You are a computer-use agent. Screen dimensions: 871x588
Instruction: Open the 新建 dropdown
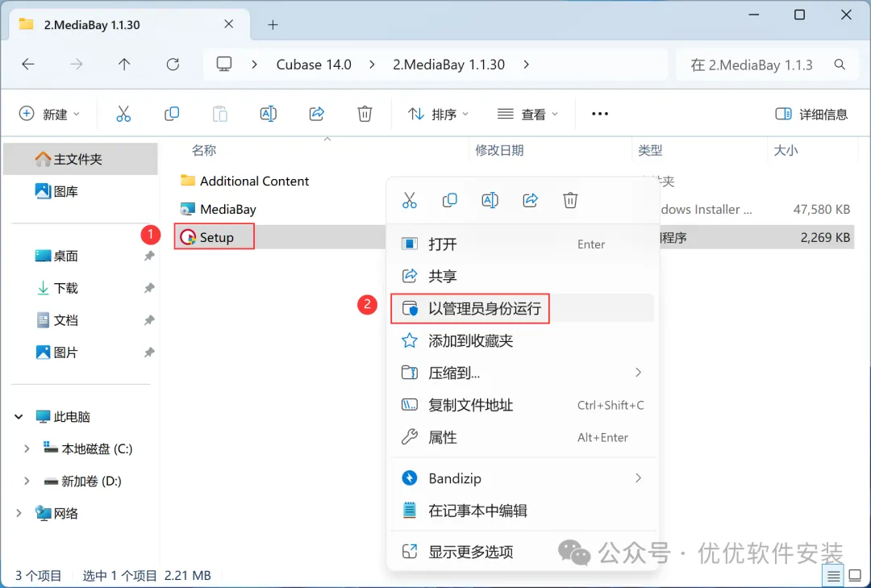[49, 114]
